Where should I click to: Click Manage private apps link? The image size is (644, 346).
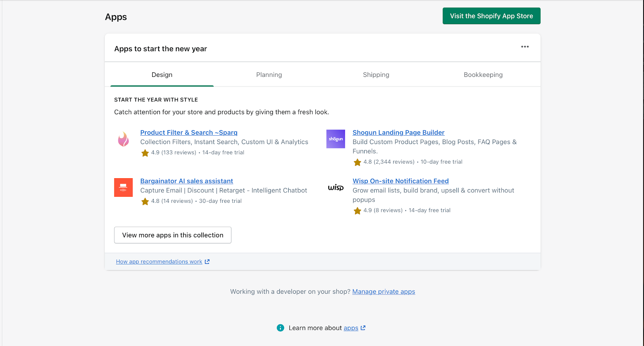pyautogui.click(x=384, y=292)
